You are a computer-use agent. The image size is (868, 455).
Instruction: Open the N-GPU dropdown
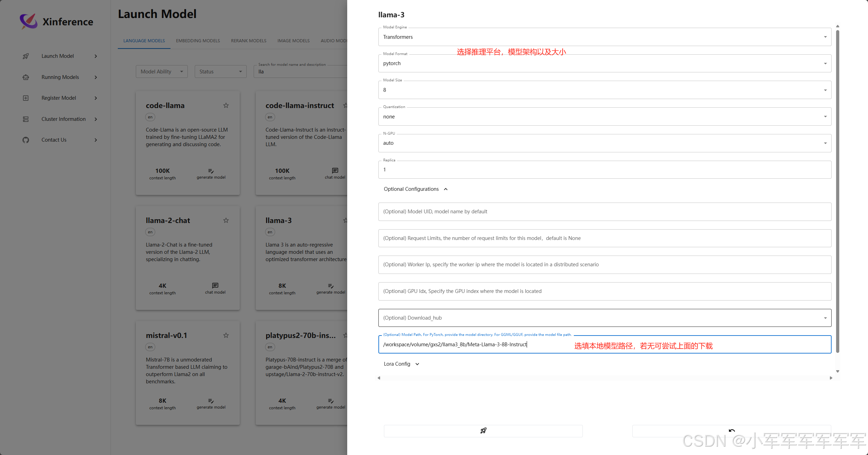click(605, 143)
